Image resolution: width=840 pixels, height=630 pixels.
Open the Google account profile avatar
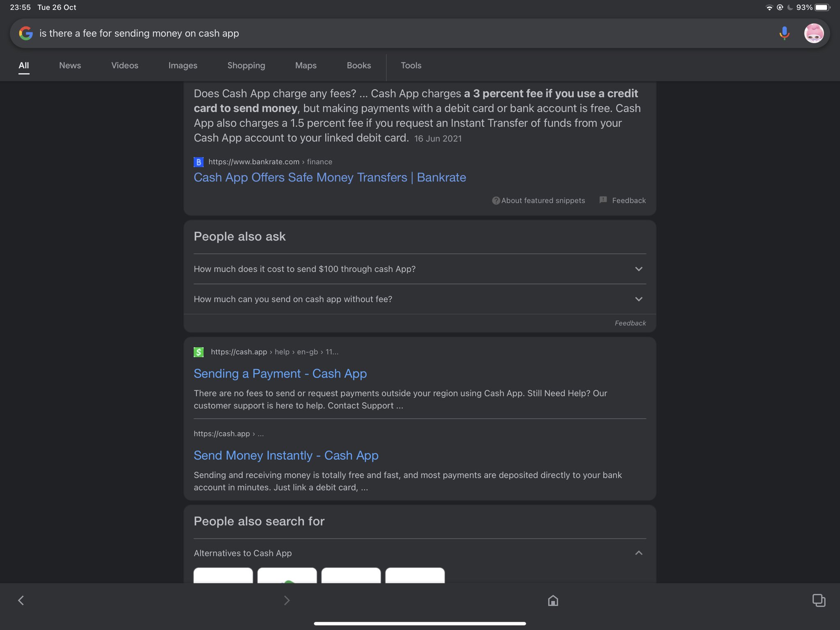point(813,33)
